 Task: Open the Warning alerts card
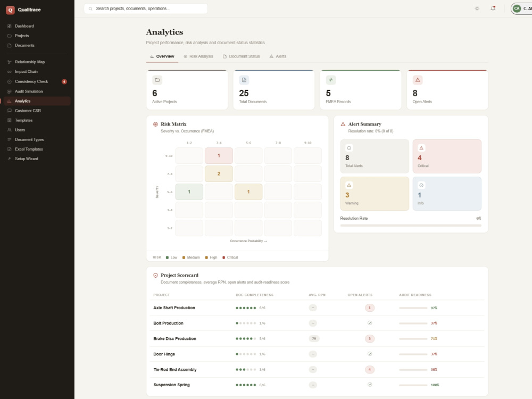[375, 194]
